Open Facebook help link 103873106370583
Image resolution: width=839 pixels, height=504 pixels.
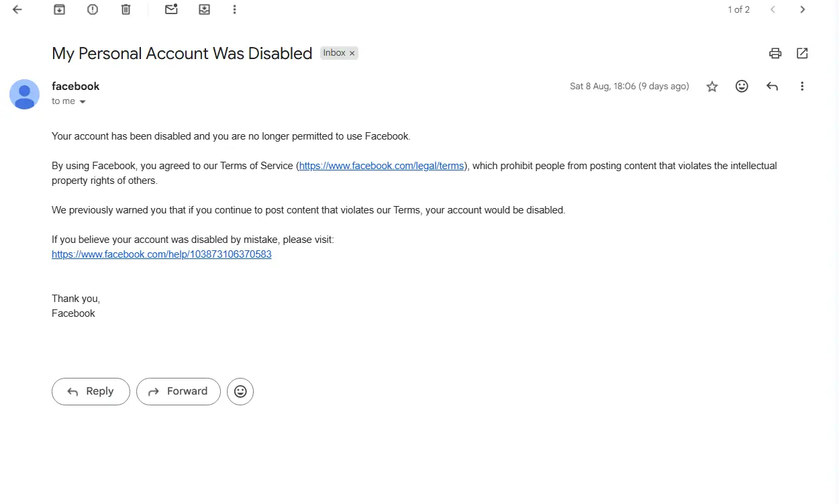[162, 254]
